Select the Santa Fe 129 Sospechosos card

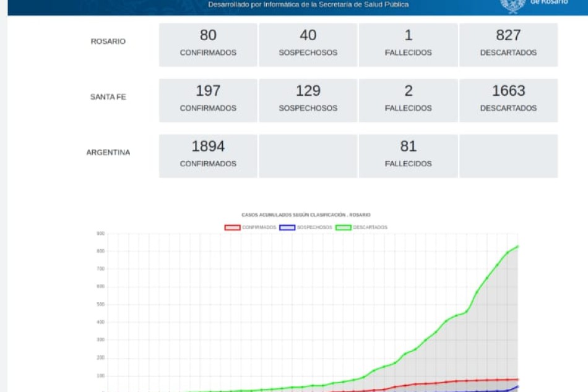coord(308,100)
